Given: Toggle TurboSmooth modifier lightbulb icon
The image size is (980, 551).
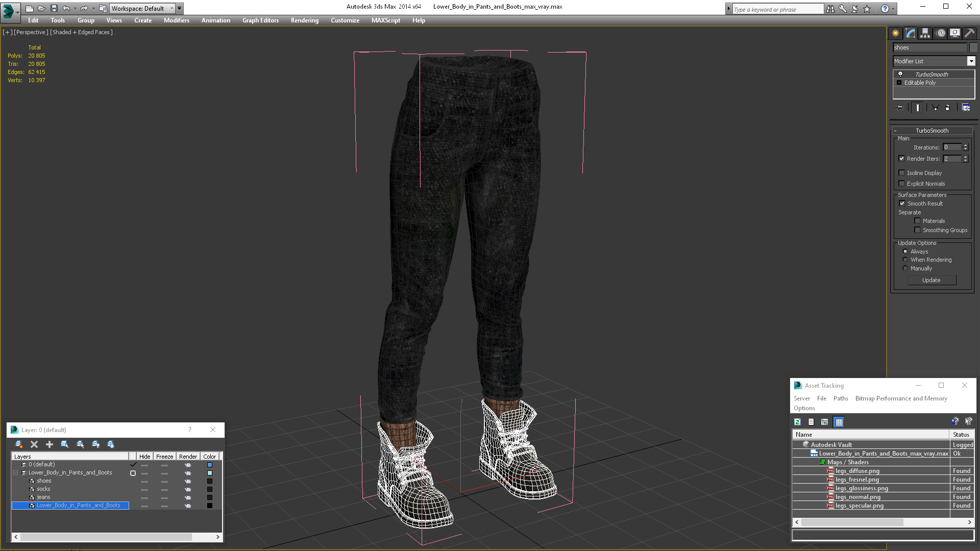Looking at the screenshot, I should pos(900,74).
